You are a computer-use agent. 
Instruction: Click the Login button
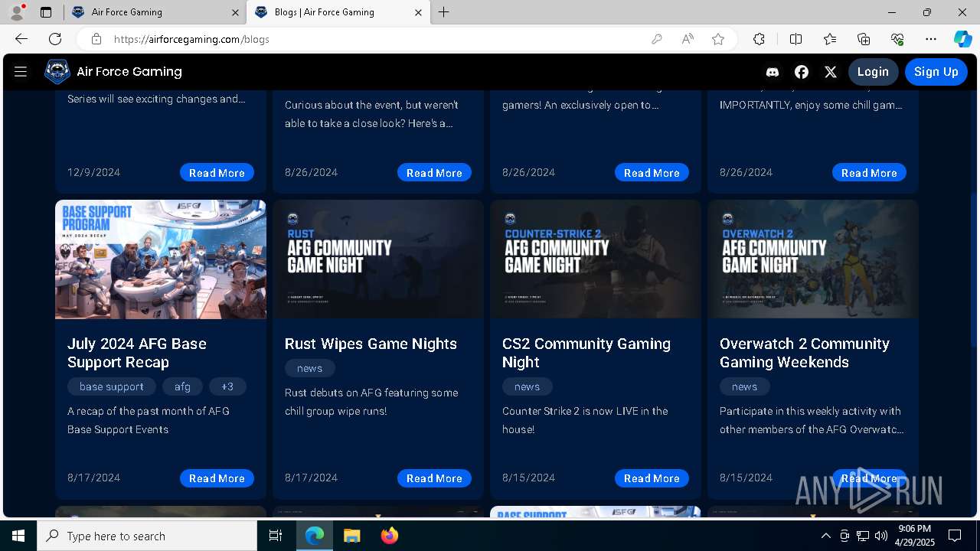[873, 72]
